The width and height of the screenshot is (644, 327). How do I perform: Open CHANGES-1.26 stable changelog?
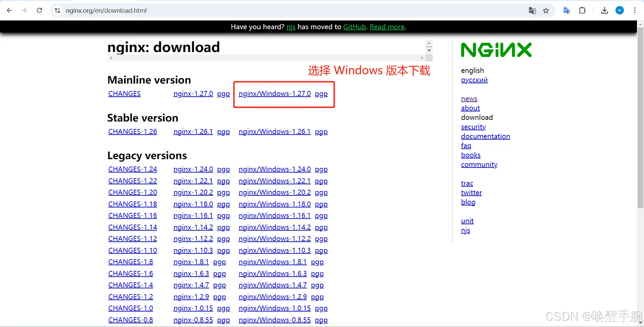click(x=132, y=132)
